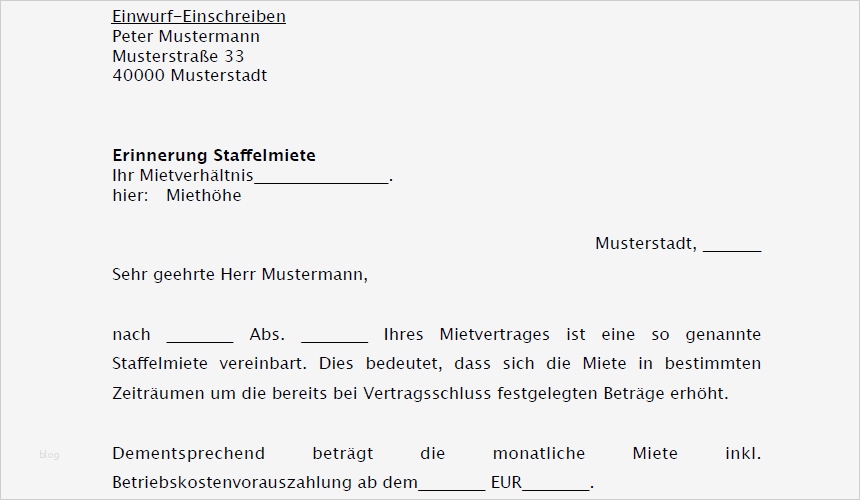Click the salutation "Sehr geehrte Herr Mustermann,"

point(240,273)
